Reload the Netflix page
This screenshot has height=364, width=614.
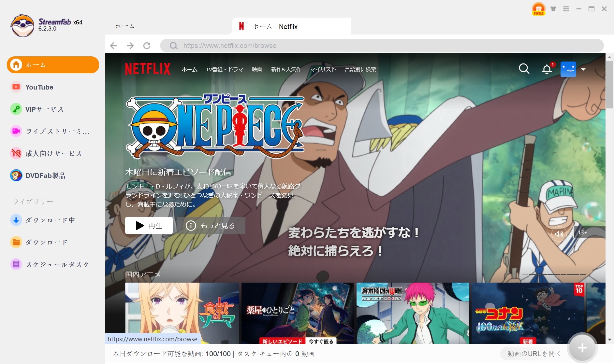[147, 46]
